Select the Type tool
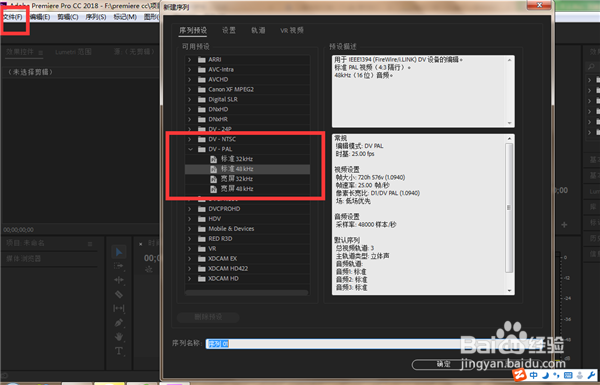The height and width of the screenshot is (385, 600). (119, 351)
